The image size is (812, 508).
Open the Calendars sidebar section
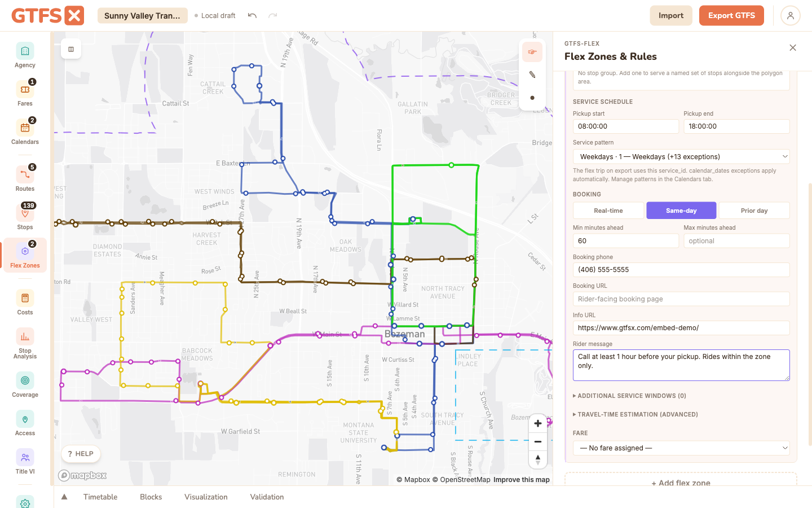point(25,132)
